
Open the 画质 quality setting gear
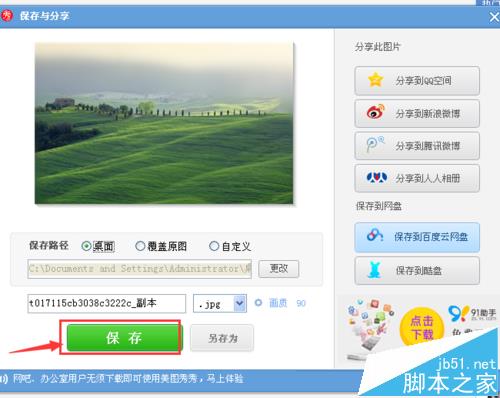point(258,303)
